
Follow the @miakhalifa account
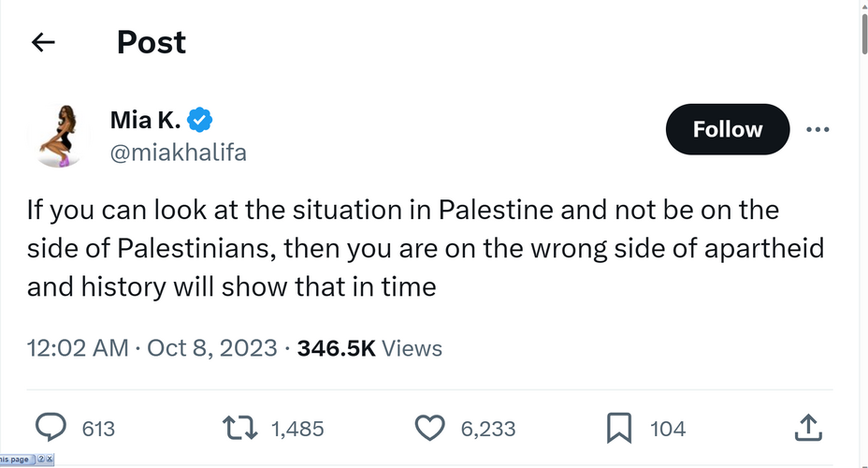click(x=728, y=129)
